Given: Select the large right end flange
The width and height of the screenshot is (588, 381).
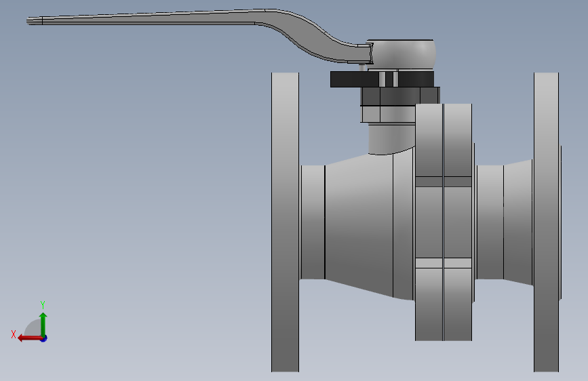Looking at the screenshot, I should [x=547, y=222].
